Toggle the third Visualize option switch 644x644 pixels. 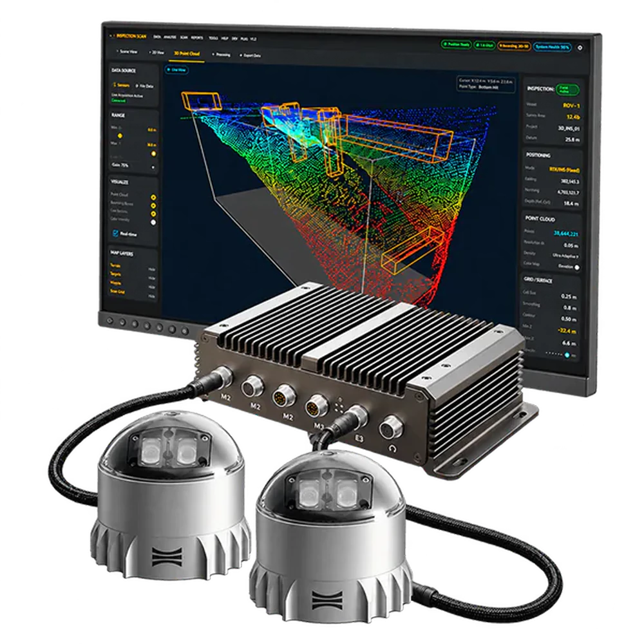[x=153, y=214]
